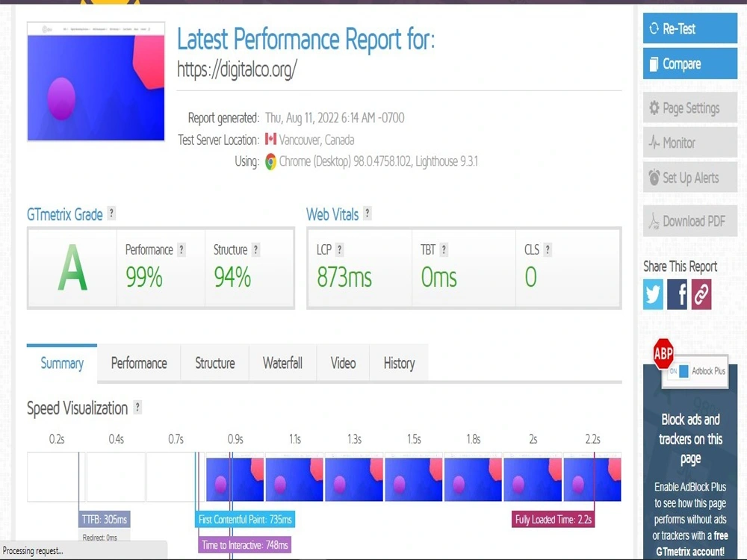Click the LCP help question mark

click(341, 249)
